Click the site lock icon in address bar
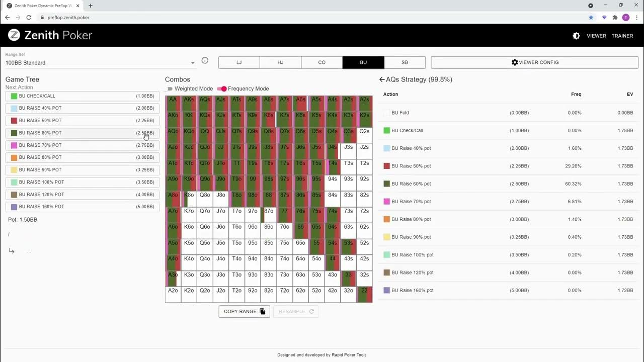Image resolution: width=644 pixels, height=362 pixels. click(42, 17)
